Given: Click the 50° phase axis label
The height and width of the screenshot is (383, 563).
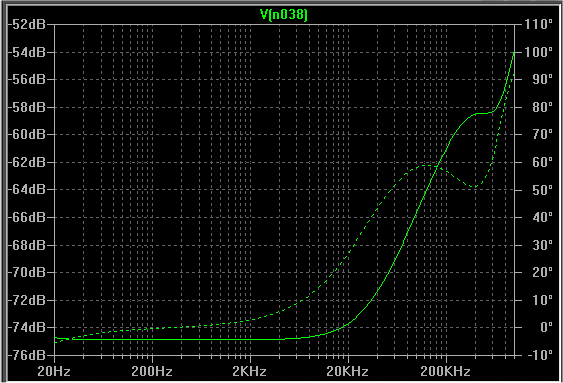Looking at the screenshot, I should [x=542, y=190].
